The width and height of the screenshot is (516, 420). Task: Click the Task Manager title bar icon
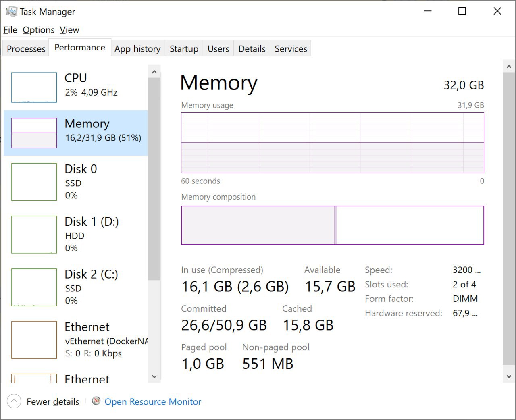pos(11,11)
